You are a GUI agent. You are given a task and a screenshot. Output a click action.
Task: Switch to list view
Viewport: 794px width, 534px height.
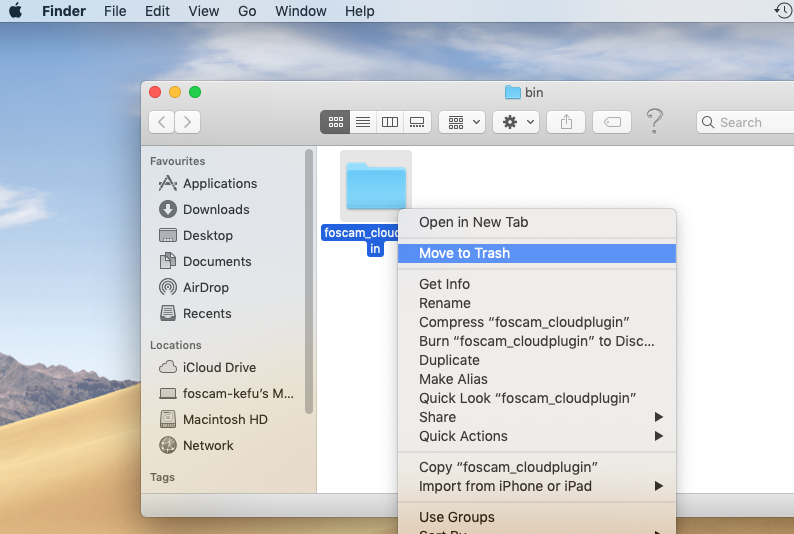[x=363, y=122]
